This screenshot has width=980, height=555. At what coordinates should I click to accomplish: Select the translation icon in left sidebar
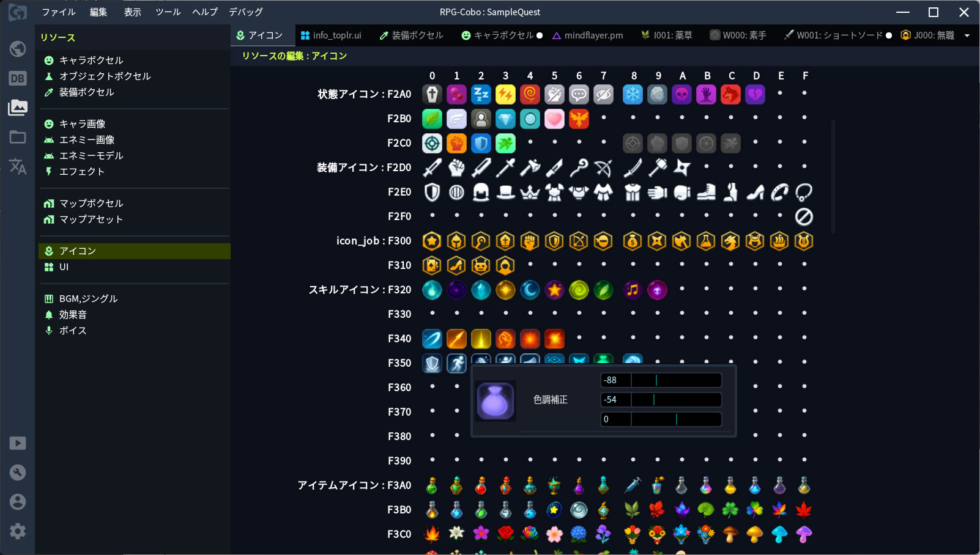[17, 166]
